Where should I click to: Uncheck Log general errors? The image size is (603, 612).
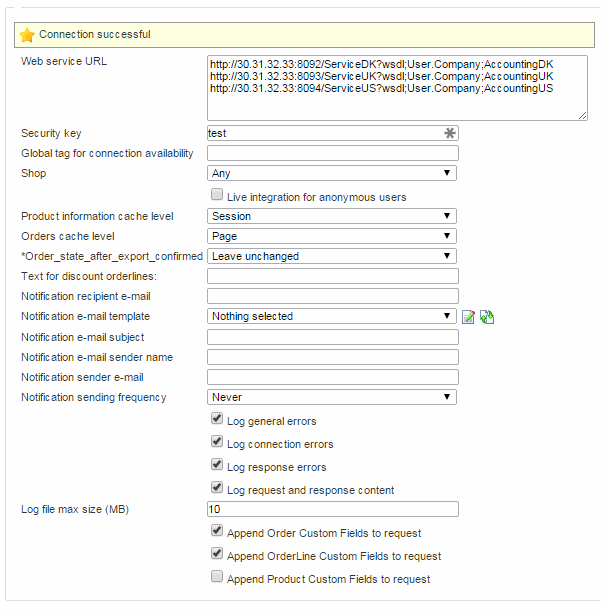[217, 420]
